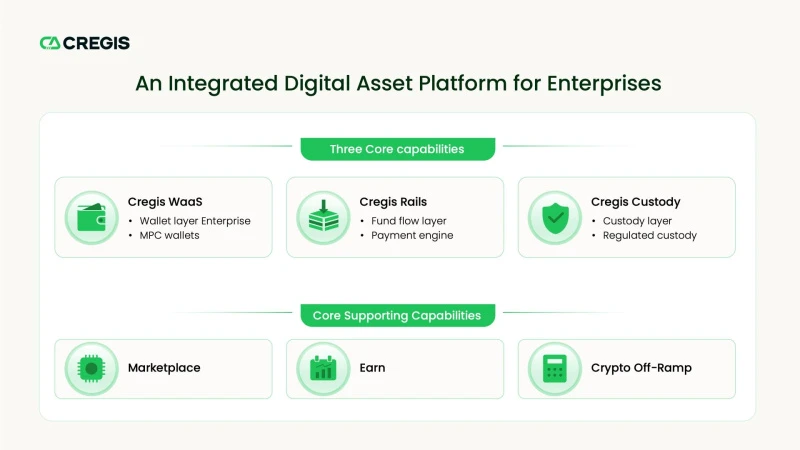
Task: Click the Cregis logo at top left
Action: (85, 43)
